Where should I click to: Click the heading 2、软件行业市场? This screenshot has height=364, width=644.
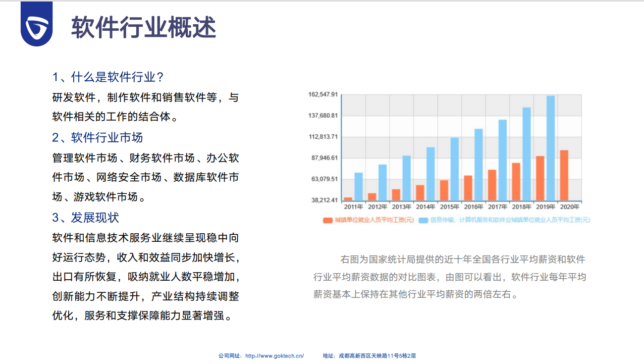pyautogui.click(x=97, y=137)
